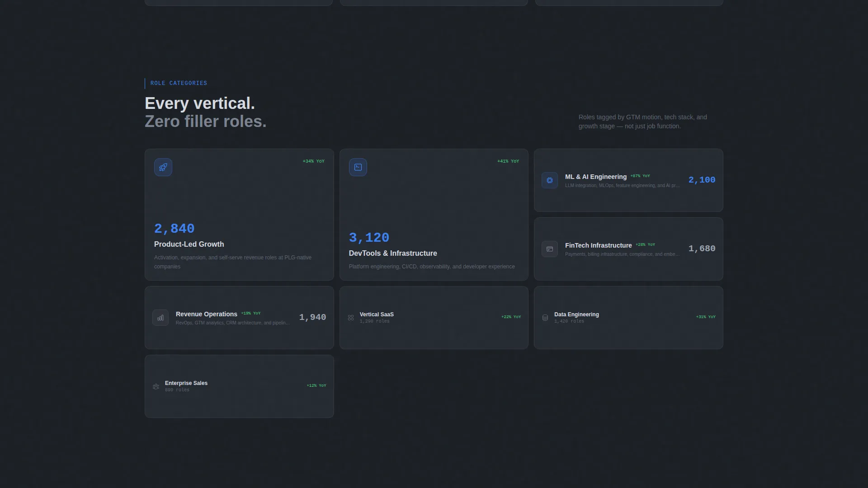Click the database icon beside Data Engineering
The height and width of the screenshot is (488, 868).
pos(545,318)
